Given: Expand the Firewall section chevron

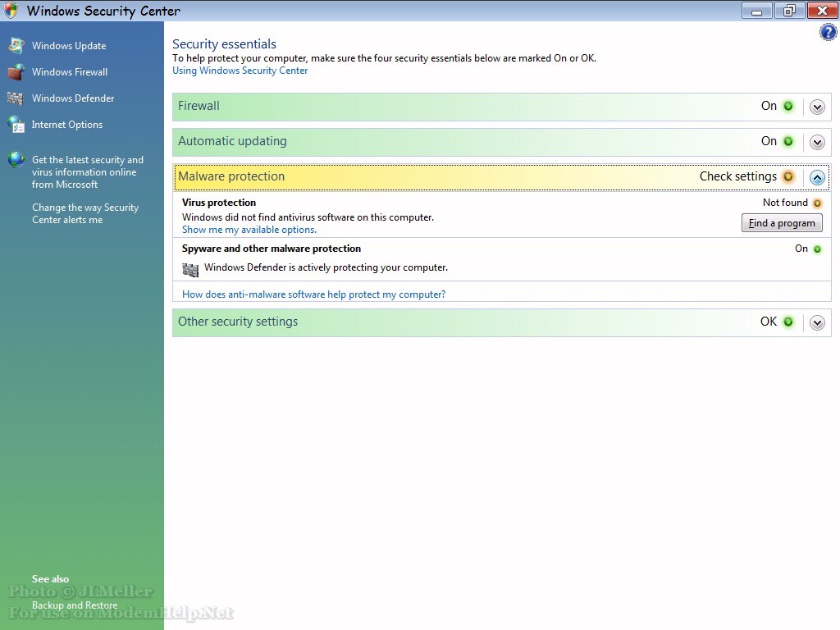Looking at the screenshot, I should click(x=817, y=107).
